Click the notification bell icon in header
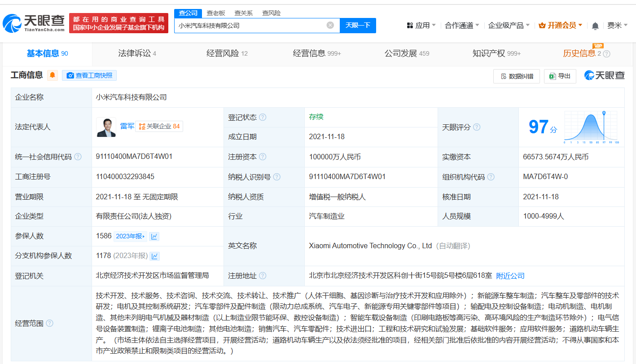 point(595,26)
